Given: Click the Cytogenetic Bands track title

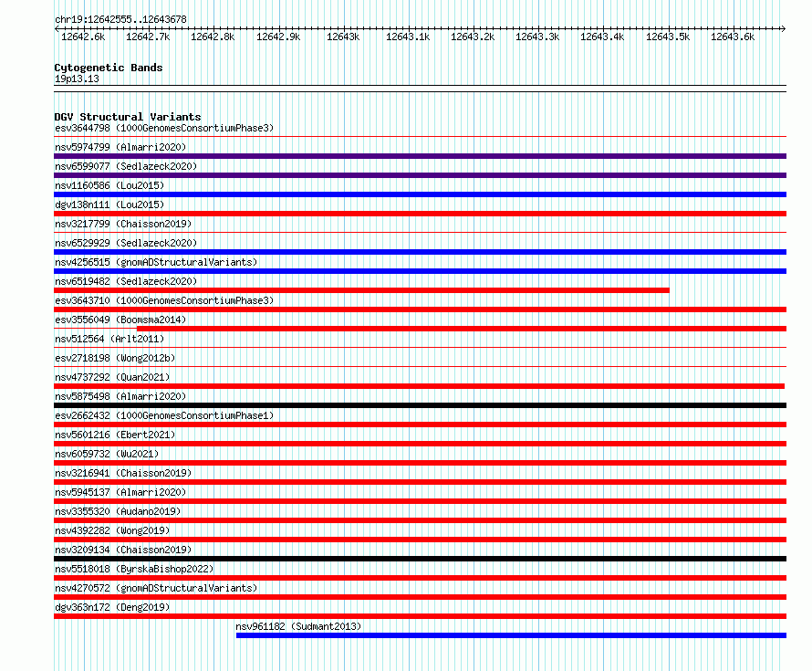Looking at the screenshot, I should (109, 68).
